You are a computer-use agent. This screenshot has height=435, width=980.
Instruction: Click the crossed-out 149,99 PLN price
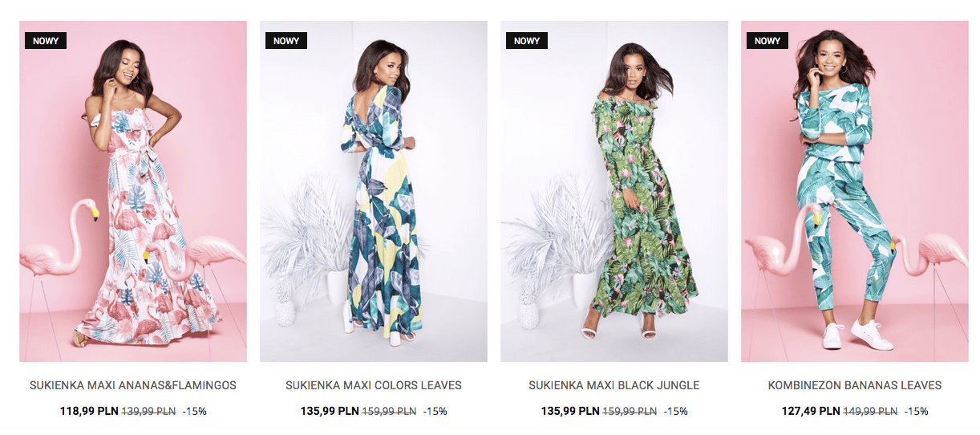tap(870, 411)
